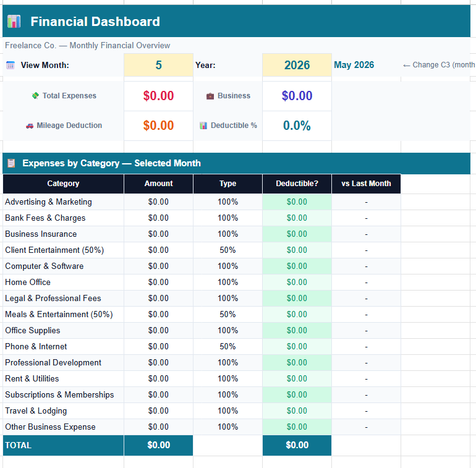Select the vs Last Month cell for Office Supplies

(x=366, y=331)
